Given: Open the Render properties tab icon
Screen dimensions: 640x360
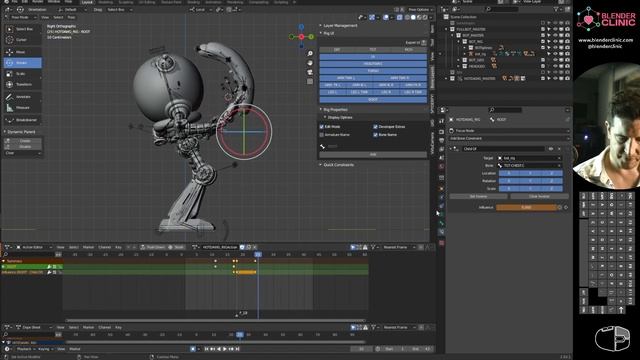Looking at the screenshot, I should click(442, 132).
